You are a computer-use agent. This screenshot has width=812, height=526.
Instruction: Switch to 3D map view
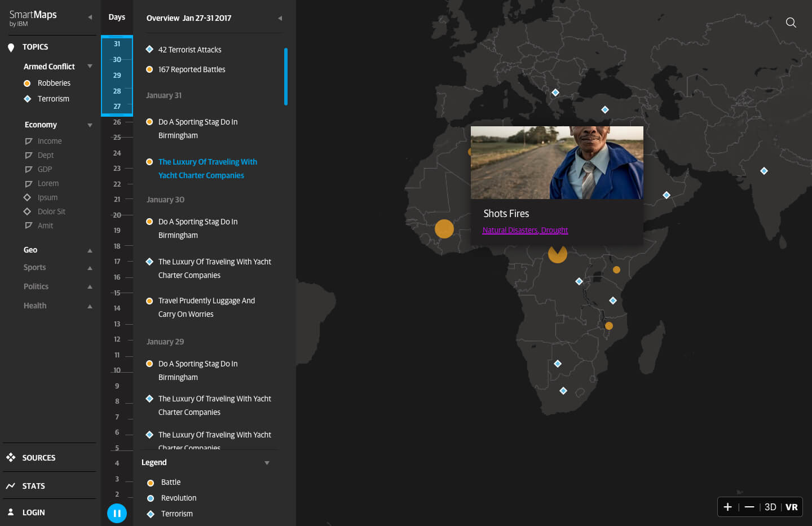(x=770, y=507)
